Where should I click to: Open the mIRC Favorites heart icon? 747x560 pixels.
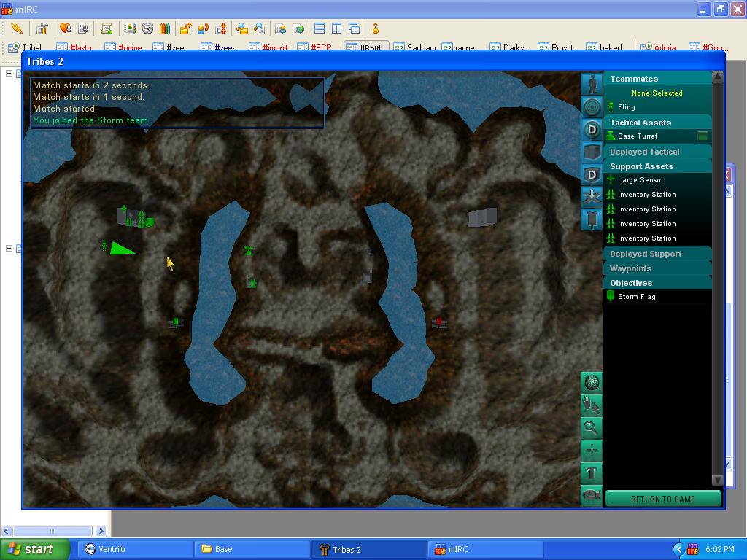click(65, 28)
